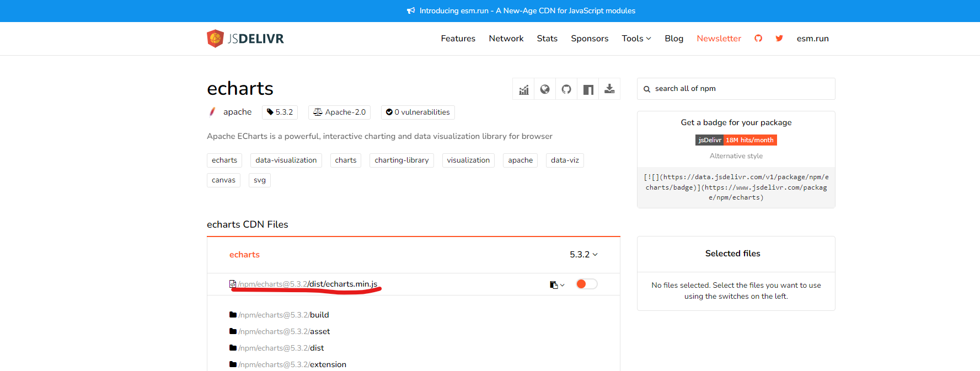Click the search all of npm field
Screen dimensions: 980x371
pyautogui.click(x=736, y=89)
